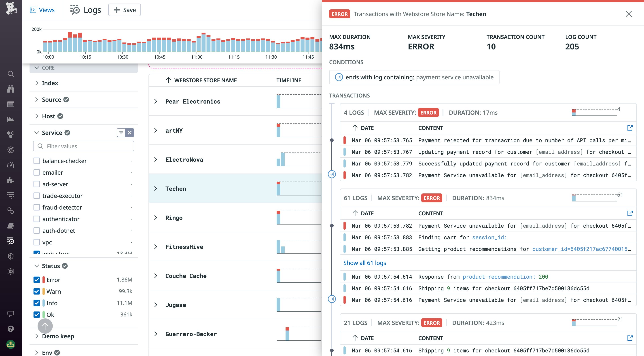The height and width of the screenshot is (356, 644).
Task: Open the Integrations puzzle-piece icon
Action: point(11,180)
